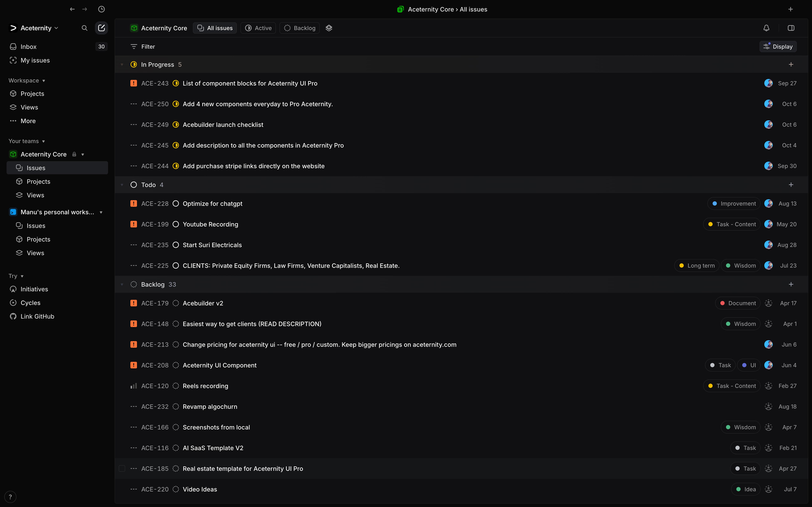
Task: Click the search magnifier icon in sidebar
Action: pos(84,28)
